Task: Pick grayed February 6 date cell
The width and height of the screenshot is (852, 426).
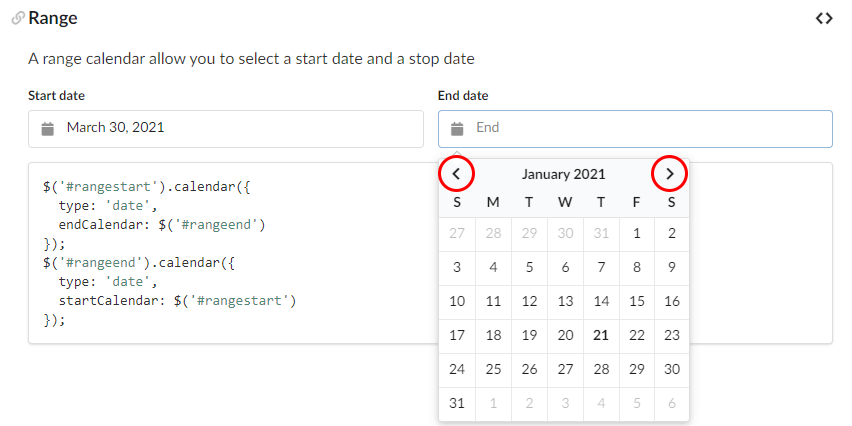Action: (672, 404)
